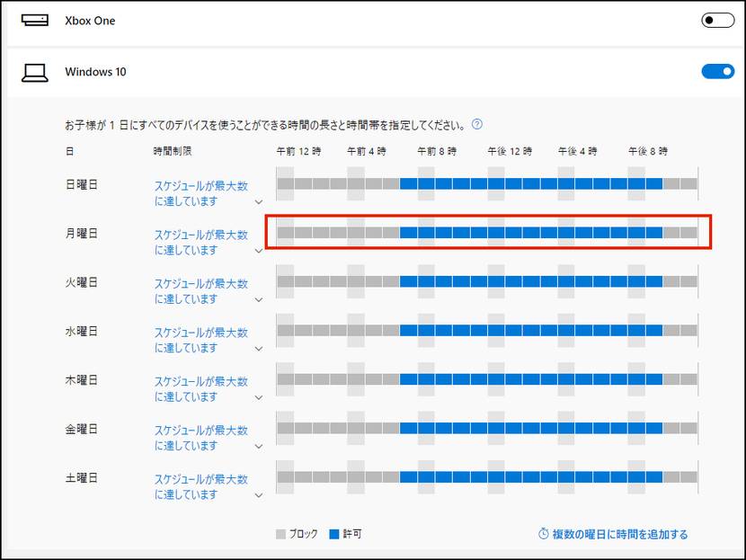
Task: Click the 午後 4 時 time header
Action: point(578,151)
